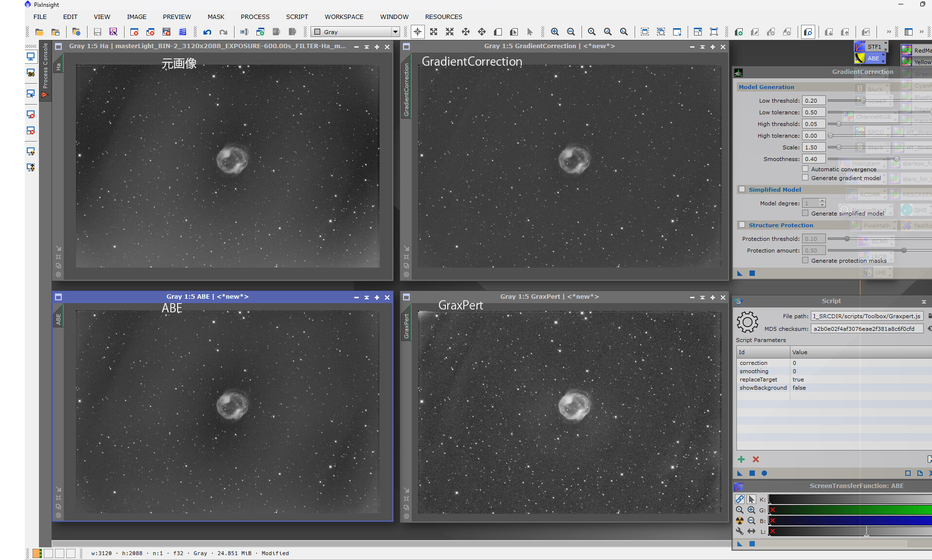Click the red X on the STF G channel
Image resolution: width=932 pixels, height=560 pixels.
[x=772, y=510]
